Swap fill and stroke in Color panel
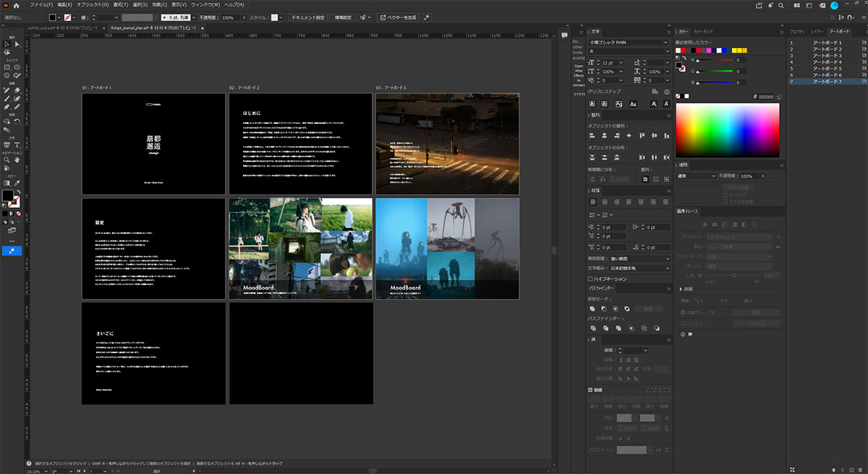 tap(685, 59)
